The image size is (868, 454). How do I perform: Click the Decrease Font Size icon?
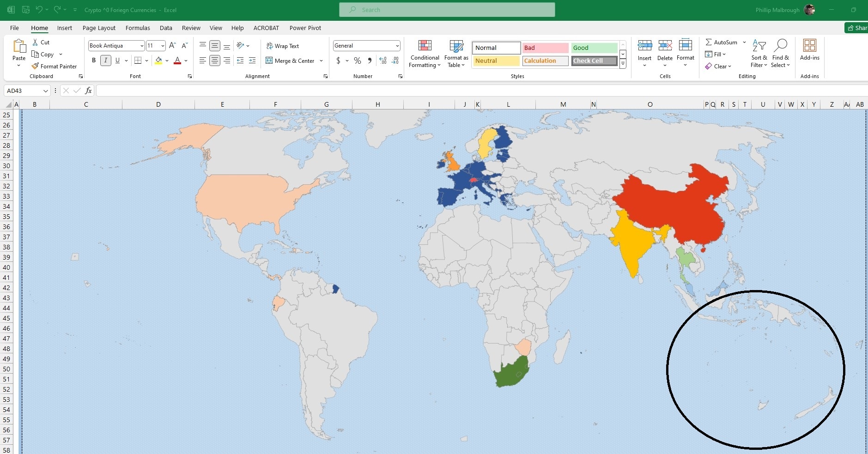[x=184, y=45]
